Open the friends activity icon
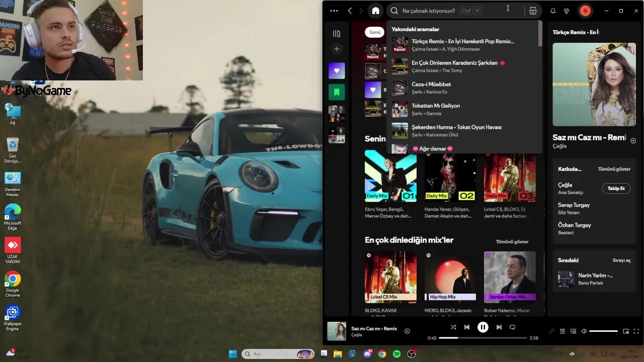The image size is (644, 362). (x=567, y=11)
